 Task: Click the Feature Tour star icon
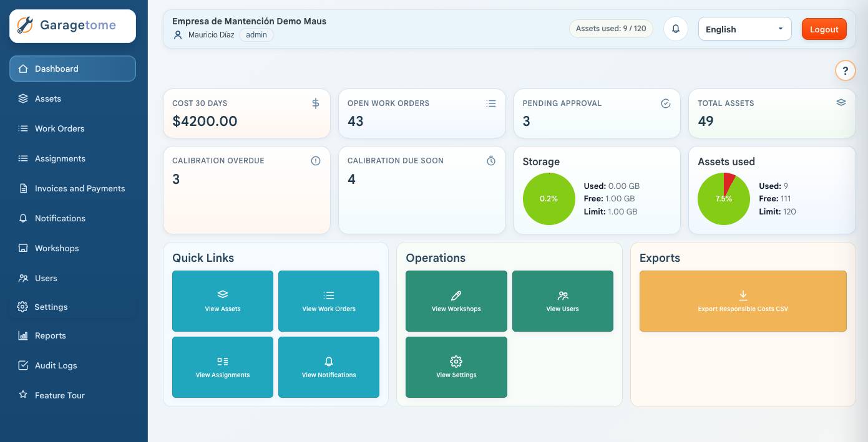pyautogui.click(x=23, y=395)
